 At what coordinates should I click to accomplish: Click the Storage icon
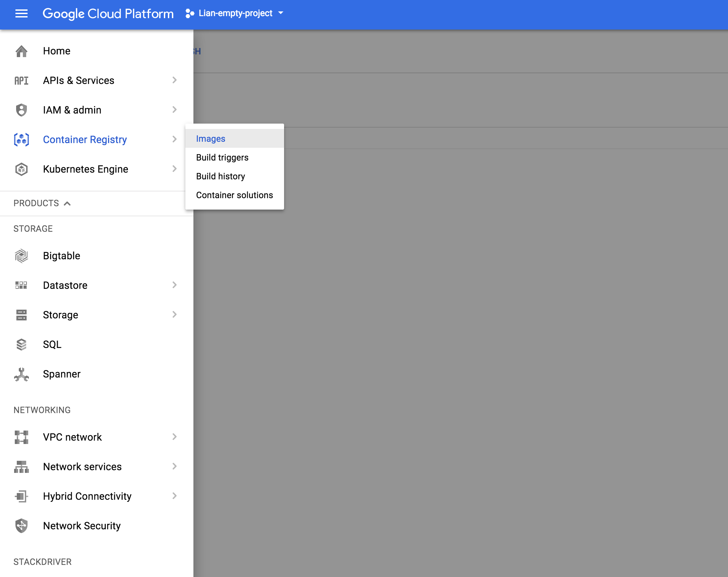pos(21,315)
